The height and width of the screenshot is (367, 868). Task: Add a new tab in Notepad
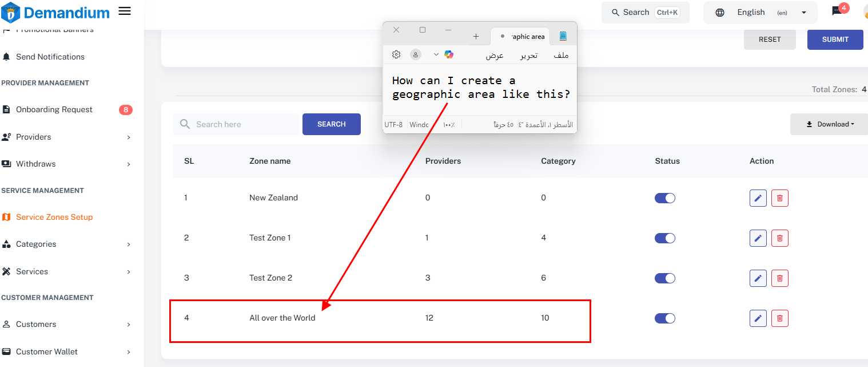(x=476, y=36)
